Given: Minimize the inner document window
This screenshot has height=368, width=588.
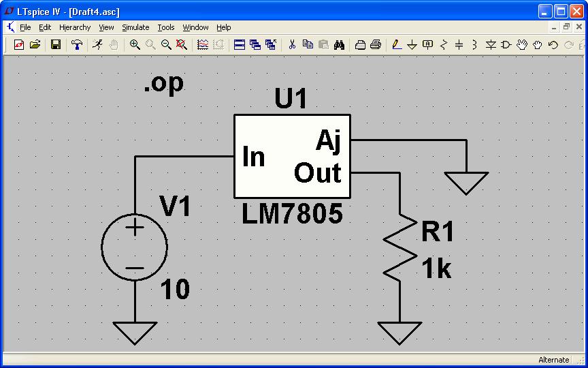Looking at the screenshot, I should 554,27.
